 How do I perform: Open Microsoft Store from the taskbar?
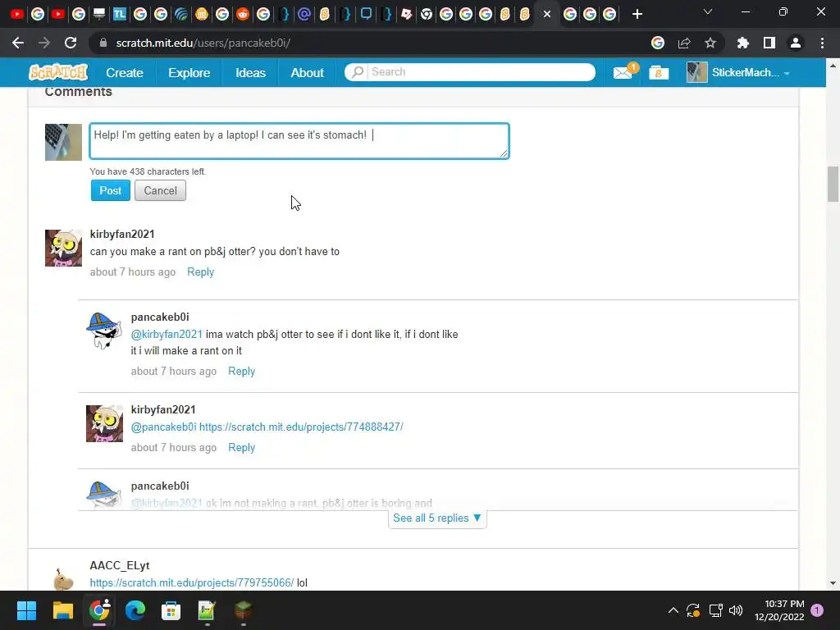[171, 610]
